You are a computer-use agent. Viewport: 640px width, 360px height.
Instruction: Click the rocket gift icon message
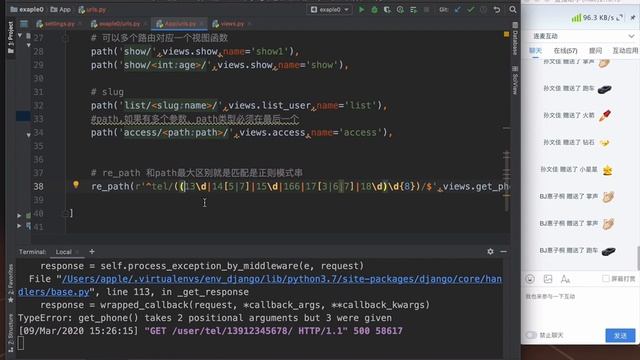click(x=604, y=116)
